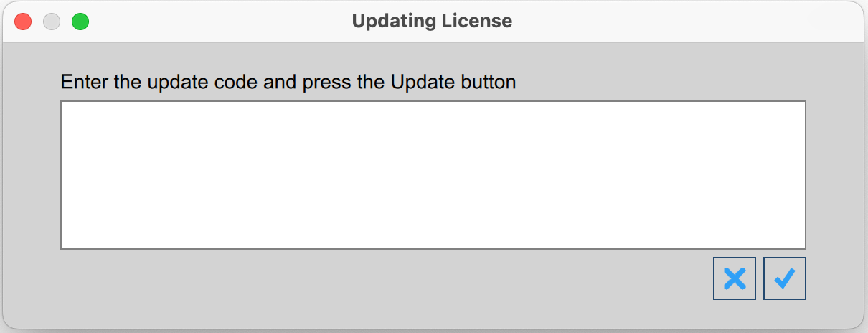Click the "Updating License" window title text

tap(432, 22)
